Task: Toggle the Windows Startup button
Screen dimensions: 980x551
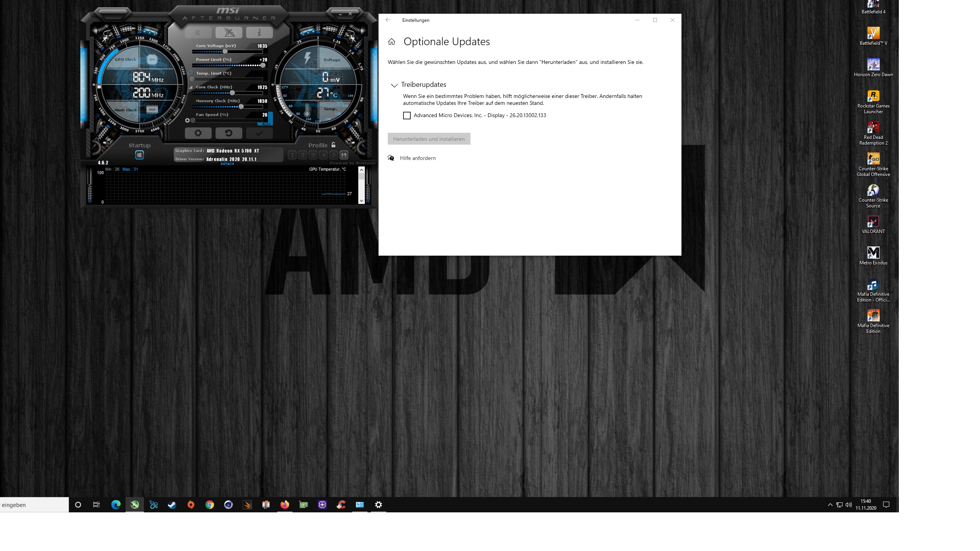Action: (139, 155)
